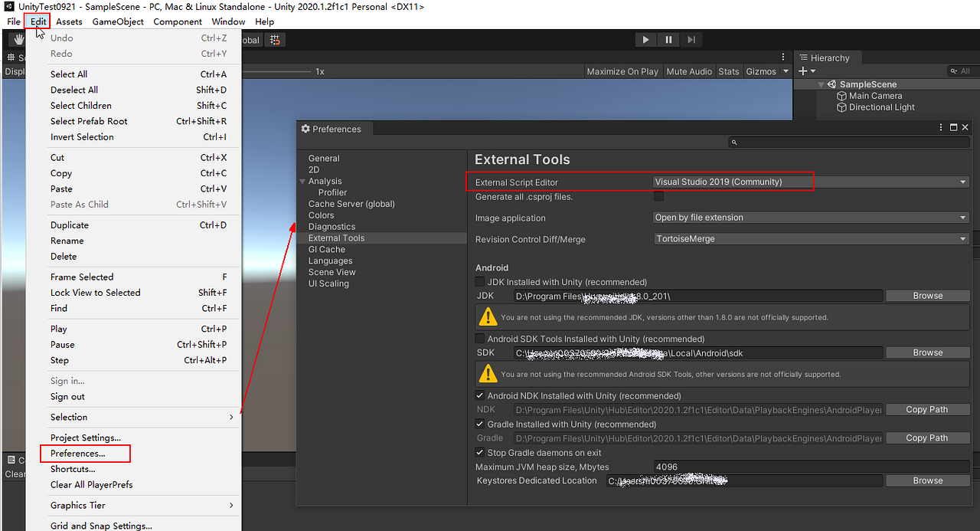Collapse the Analysis section in Preferences

click(x=302, y=181)
